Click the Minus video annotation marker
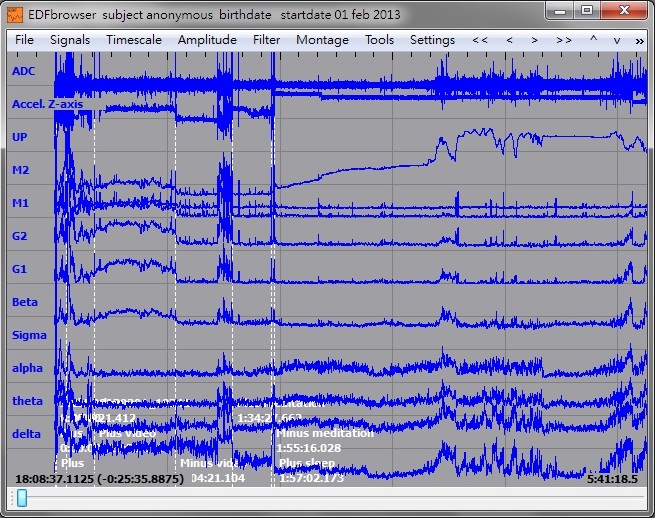The image size is (655, 518). click(x=209, y=463)
